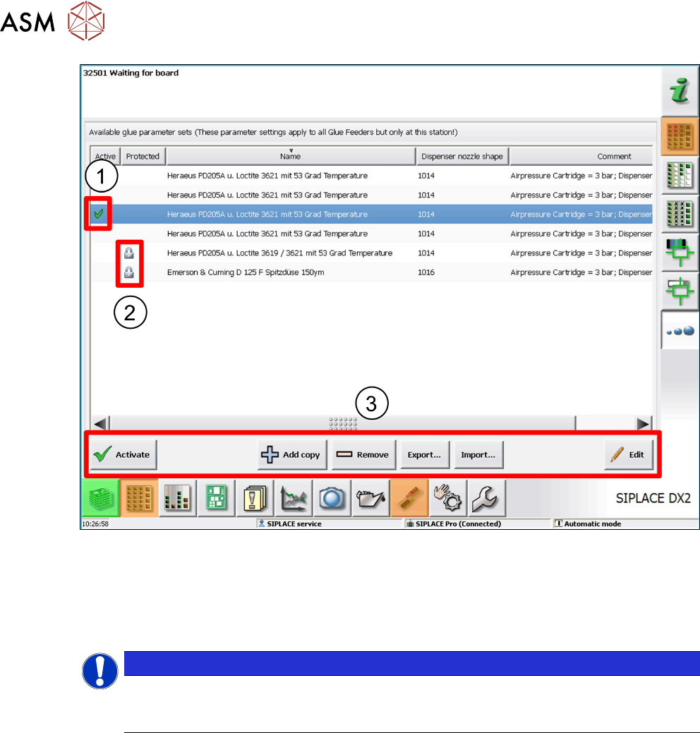700x733 pixels.
Task: Select the blue glue dots tab in sidebar
Action: click(680, 330)
